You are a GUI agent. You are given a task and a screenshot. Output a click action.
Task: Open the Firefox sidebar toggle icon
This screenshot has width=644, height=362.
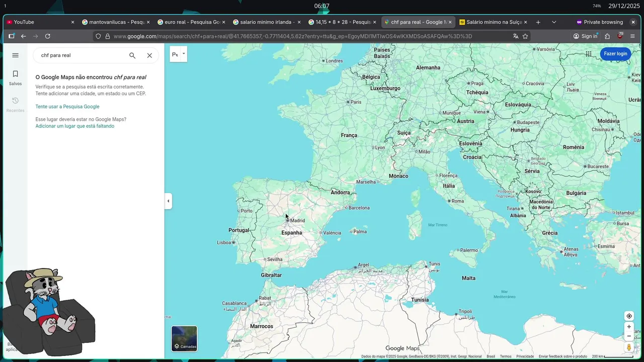coord(11,36)
